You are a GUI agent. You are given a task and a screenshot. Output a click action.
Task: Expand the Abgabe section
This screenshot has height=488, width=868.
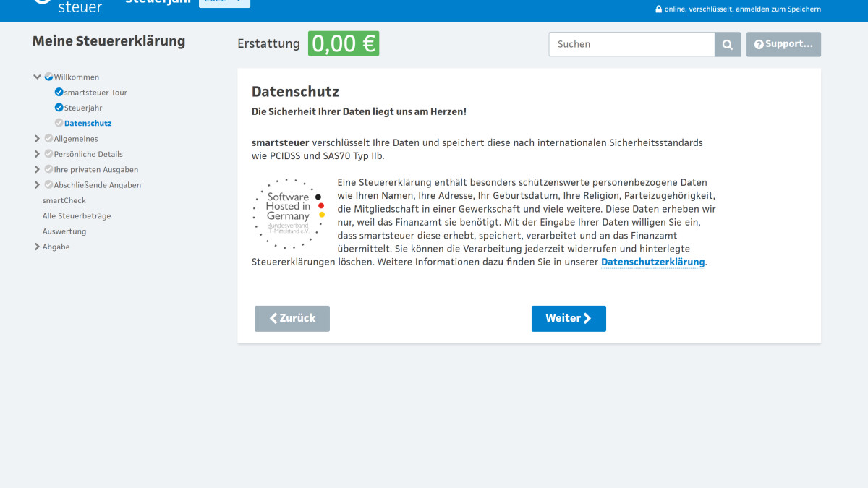tap(37, 246)
